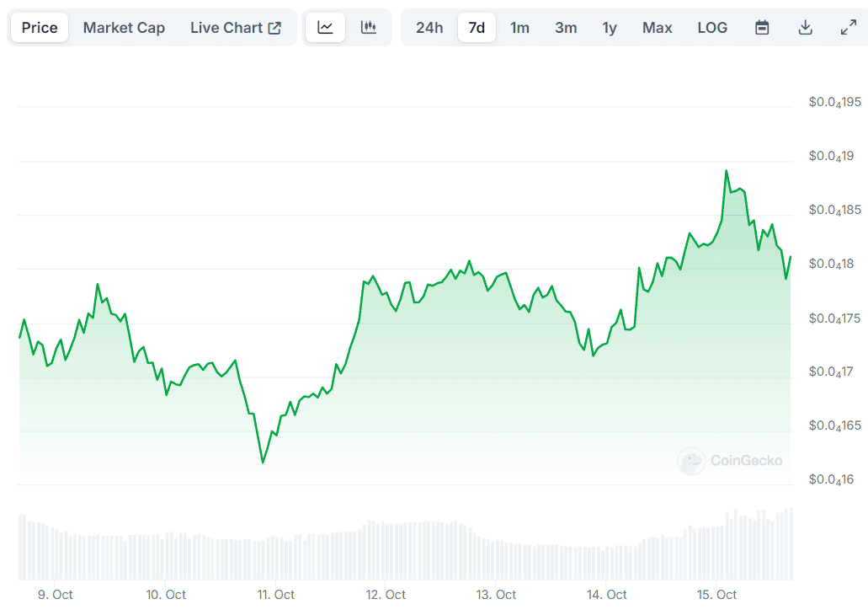Set range to 1y
Viewport: 868px width, 615px height.
[x=610, y=28]
